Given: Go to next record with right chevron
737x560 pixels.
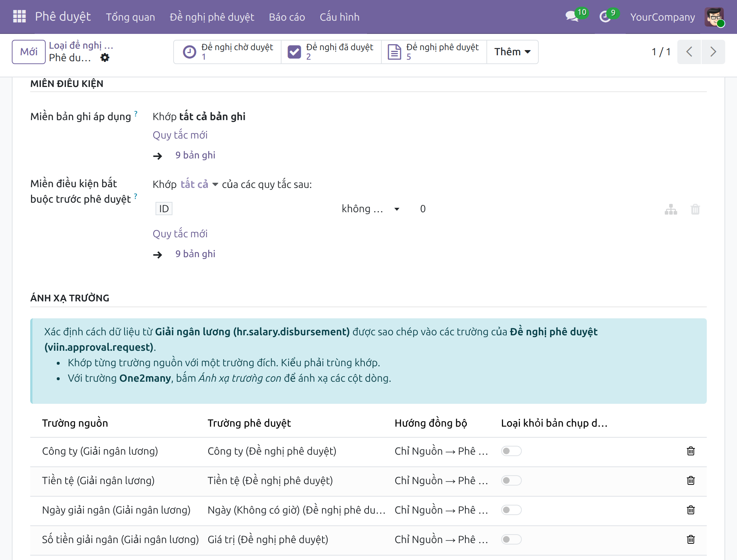Looking at the screenshot, I should (713, 52).
